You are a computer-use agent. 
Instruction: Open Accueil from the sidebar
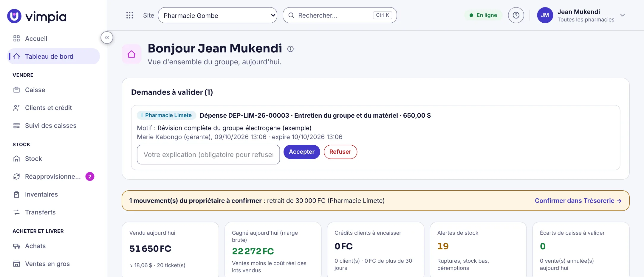pyautogui.click(x=53, y=39)
